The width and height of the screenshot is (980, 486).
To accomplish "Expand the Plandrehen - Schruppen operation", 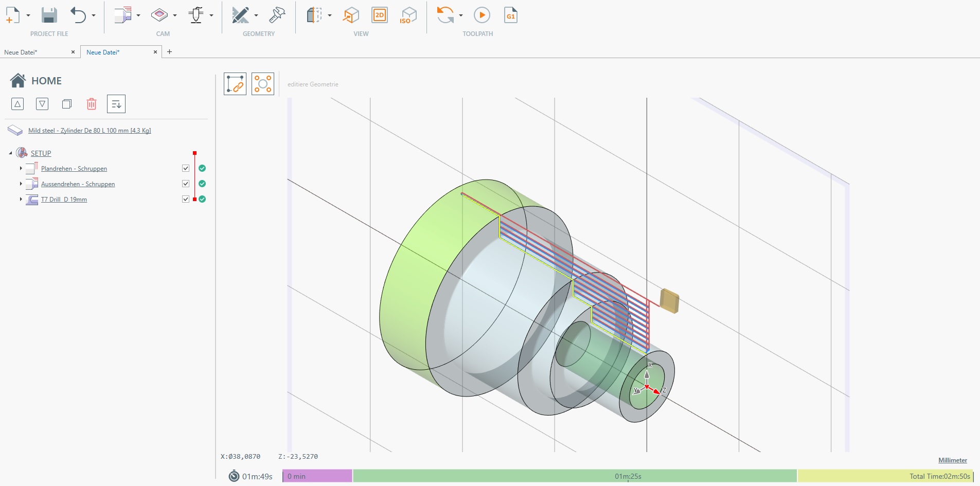I will click(20, 168).
